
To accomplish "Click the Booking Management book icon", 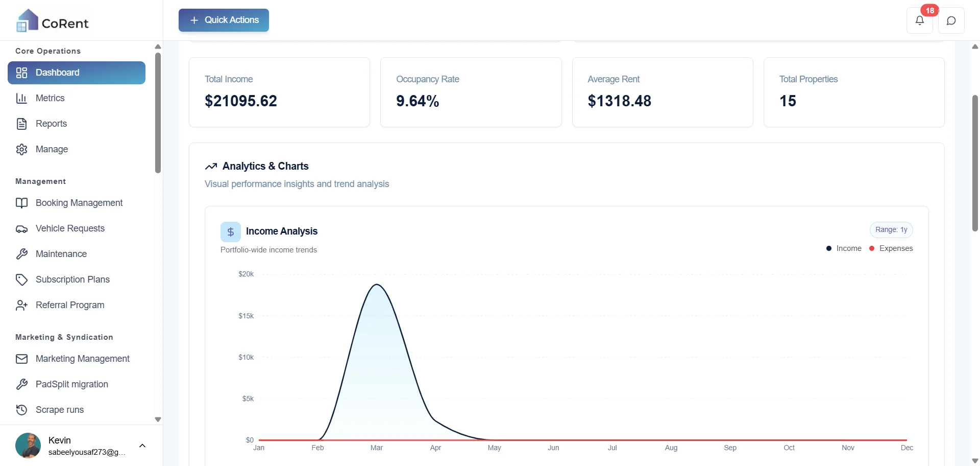I will (x=21, y=203).
